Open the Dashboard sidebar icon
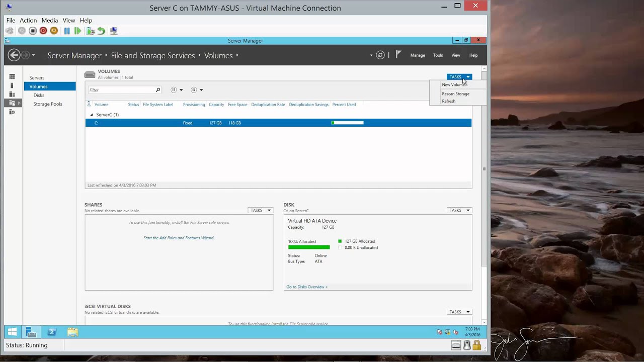The height and width of the screenshot is (362, 644). pos(12,77)
